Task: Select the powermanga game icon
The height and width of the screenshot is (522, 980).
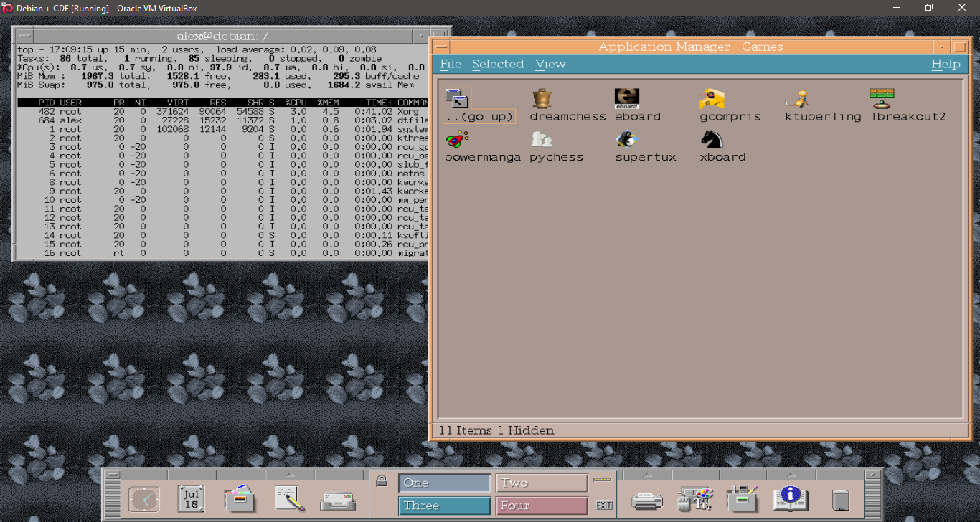Action: coord(456,139)
